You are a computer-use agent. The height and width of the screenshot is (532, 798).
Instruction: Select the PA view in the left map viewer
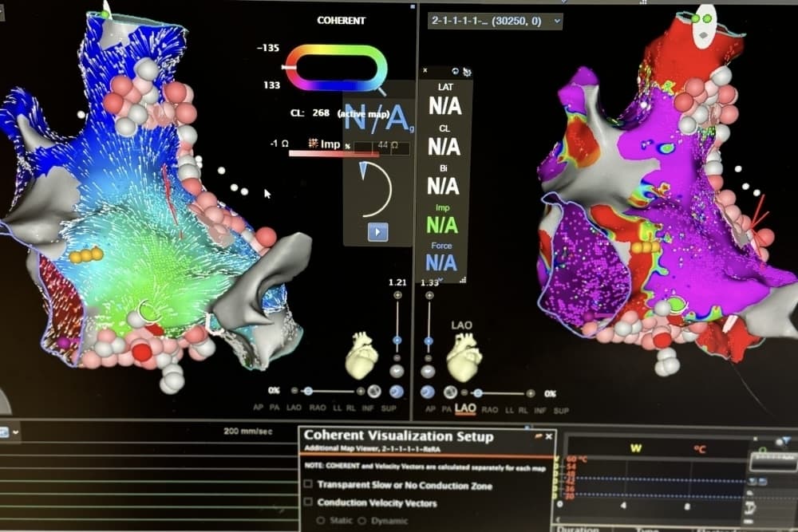pos(275,408)
